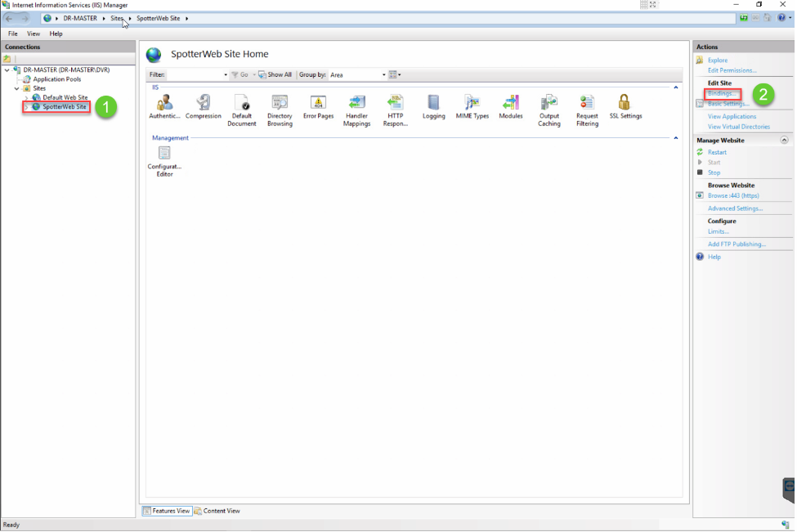
Task: Open the Error Pages feature
Action: (x=318, y=107)
